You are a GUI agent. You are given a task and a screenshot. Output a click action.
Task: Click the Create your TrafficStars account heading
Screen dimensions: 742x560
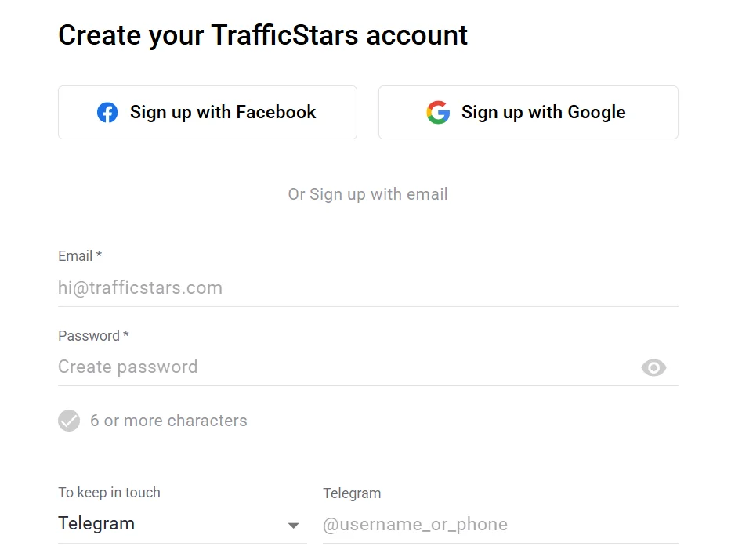[262, 35]
